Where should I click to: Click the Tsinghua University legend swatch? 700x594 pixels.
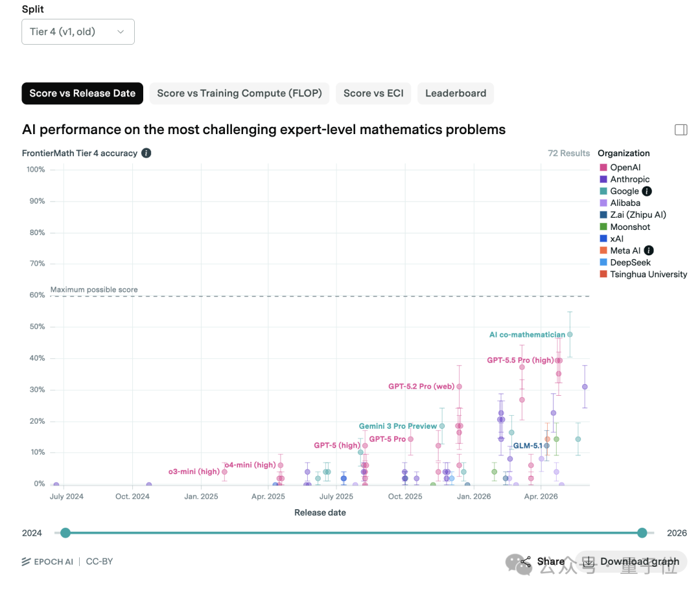pos(603,274)
